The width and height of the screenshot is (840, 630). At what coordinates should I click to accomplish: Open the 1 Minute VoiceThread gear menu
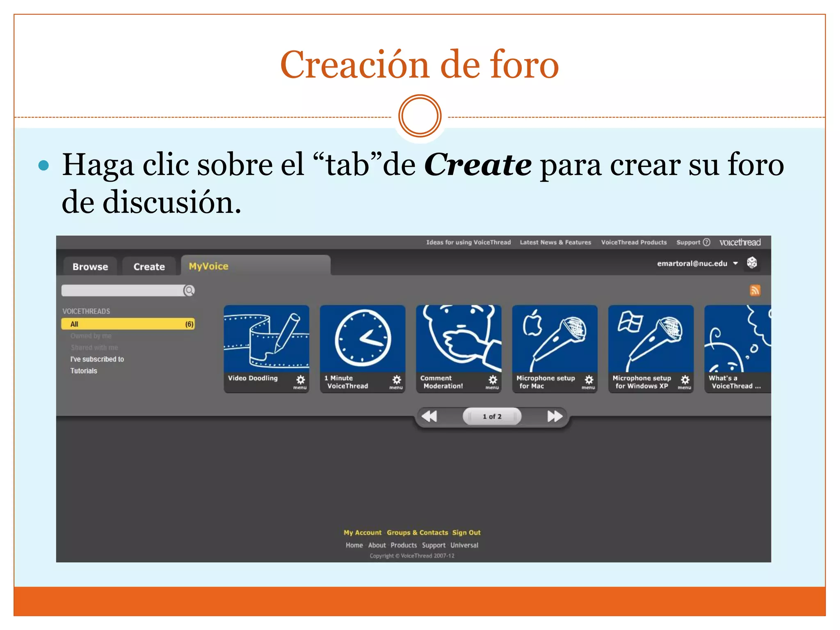[397, 381]
